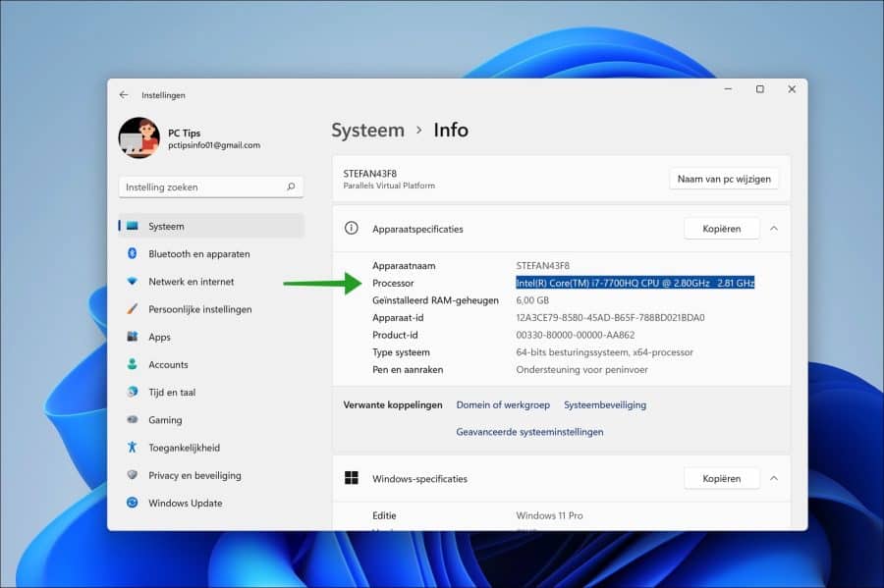Click the Apparaat-id value 12A3CE79-8580-45AD-B65F-788BD021BDA0
The height and width of the screenshot is (588, 884).
(x=610, y=318)
